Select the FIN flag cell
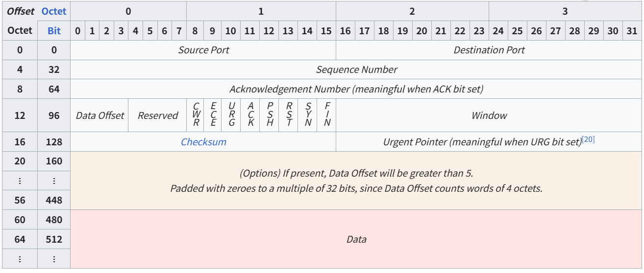The width and height of the screenshot is (644, 273). pos(326,115)
